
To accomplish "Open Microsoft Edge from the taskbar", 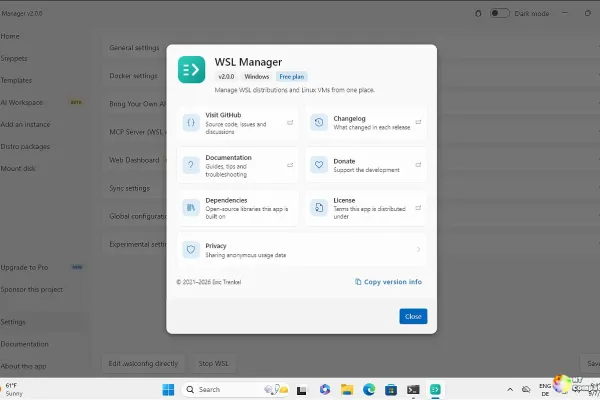I will tap(369, 390).
